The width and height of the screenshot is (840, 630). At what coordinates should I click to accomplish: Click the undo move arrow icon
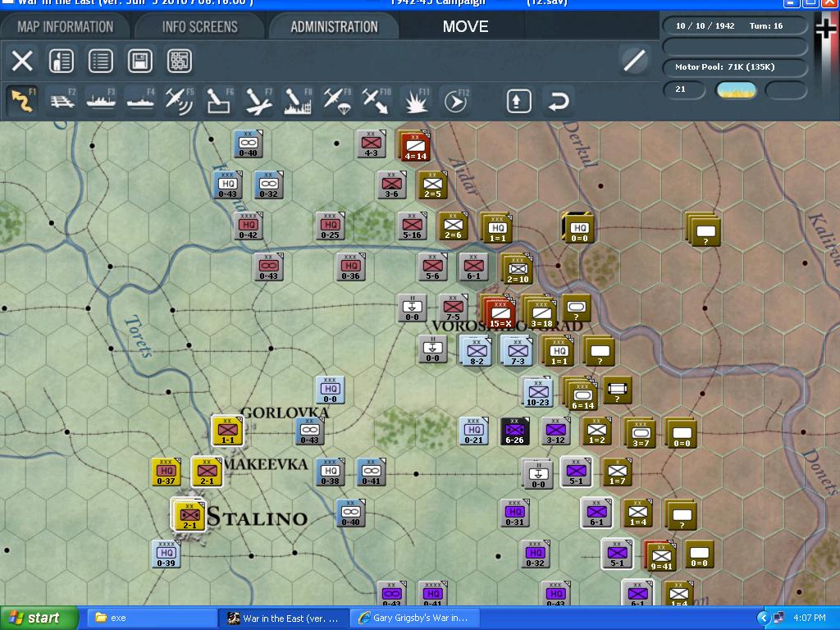[x=558, y=101]
